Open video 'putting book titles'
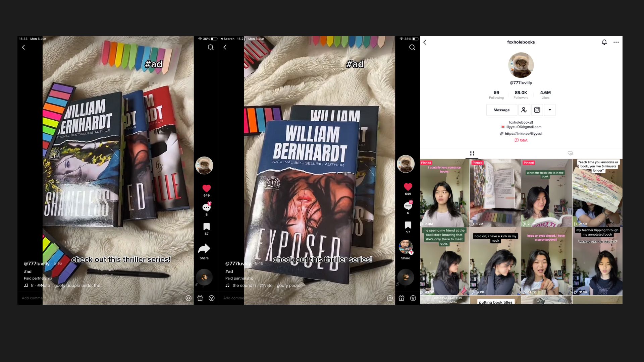644x362 pixels. tap(495, 300)
